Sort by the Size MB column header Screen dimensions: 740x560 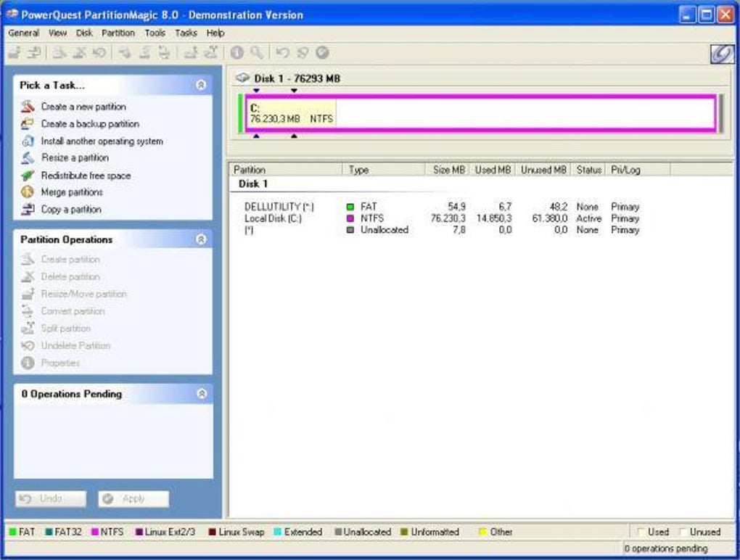(447, 170)
